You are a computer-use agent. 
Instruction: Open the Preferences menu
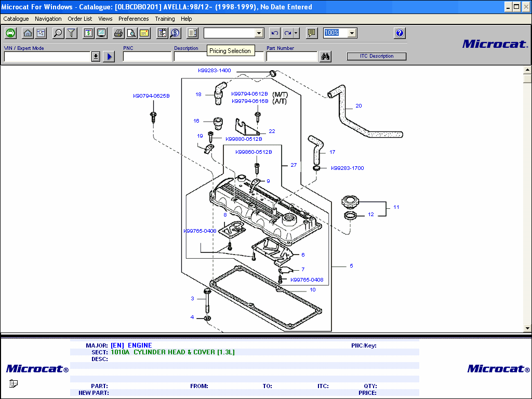(x=134, y=19)
